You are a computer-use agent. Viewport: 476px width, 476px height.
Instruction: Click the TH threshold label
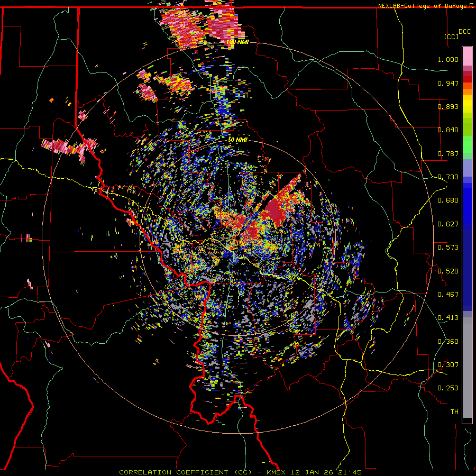454,412
